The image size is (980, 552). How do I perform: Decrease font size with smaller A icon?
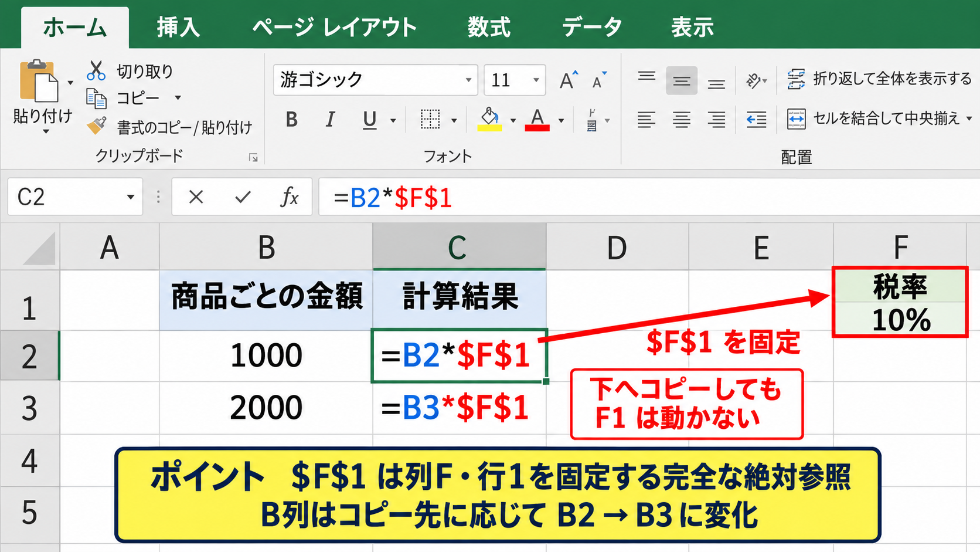(599, 80)
